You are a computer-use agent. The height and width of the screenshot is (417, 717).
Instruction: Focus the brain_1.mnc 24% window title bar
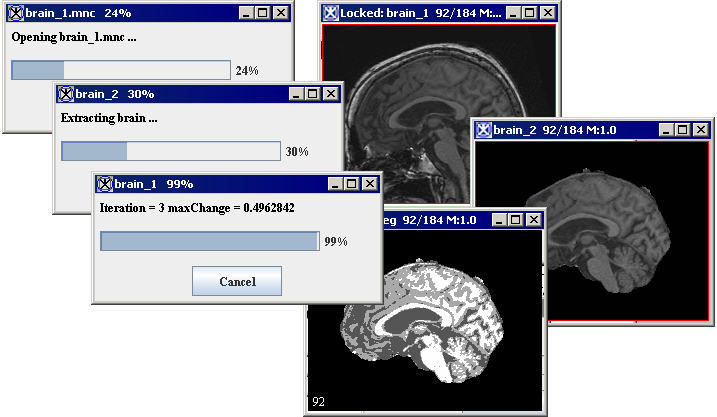click(x=180, y=13)
